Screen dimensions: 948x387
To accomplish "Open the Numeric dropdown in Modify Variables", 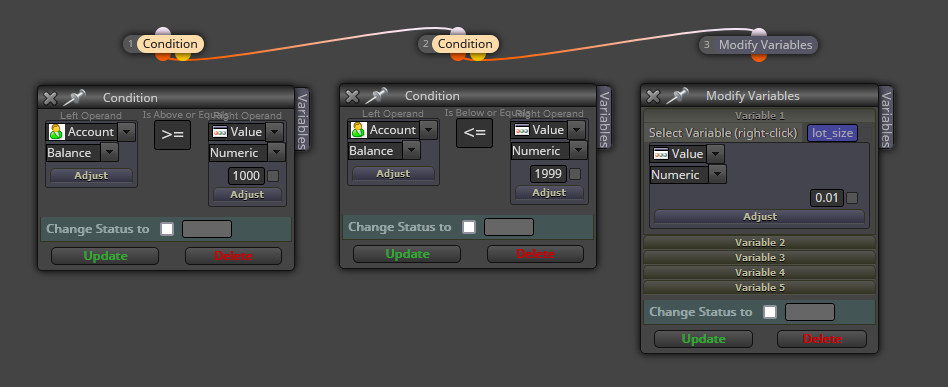I will 717,175.
